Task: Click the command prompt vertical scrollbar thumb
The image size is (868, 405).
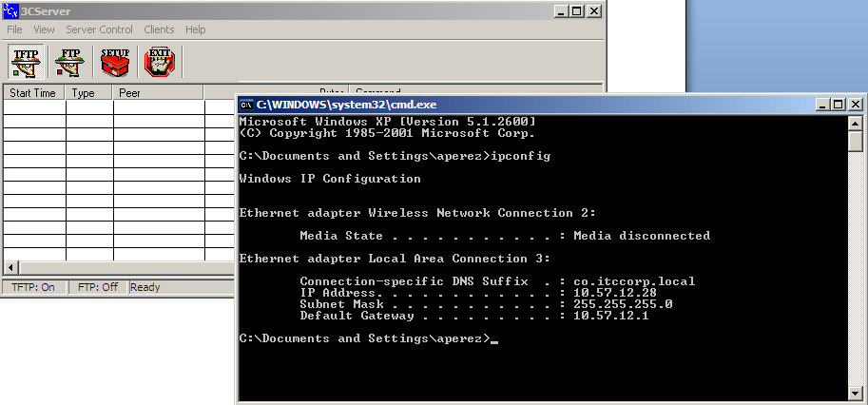Action: [856, 141]
